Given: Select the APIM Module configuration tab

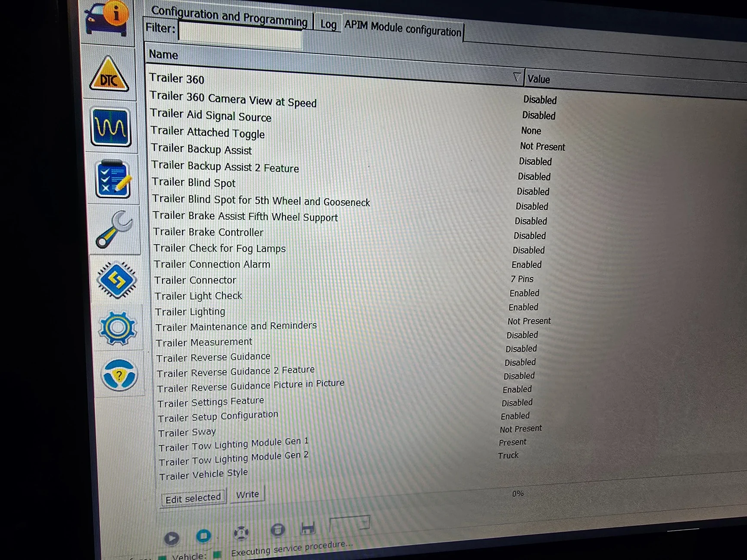Looking at the screenshot, I should (403, 28).
